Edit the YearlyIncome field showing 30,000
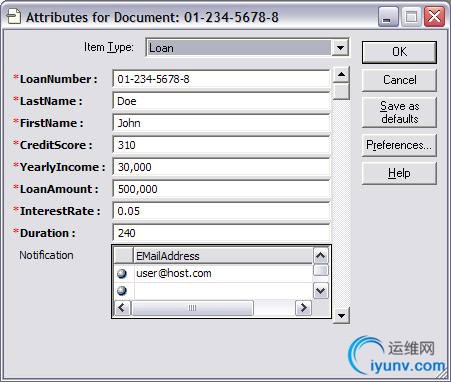Image resolution: width=451 pixels, height=382 pixels. click(221, 167)
